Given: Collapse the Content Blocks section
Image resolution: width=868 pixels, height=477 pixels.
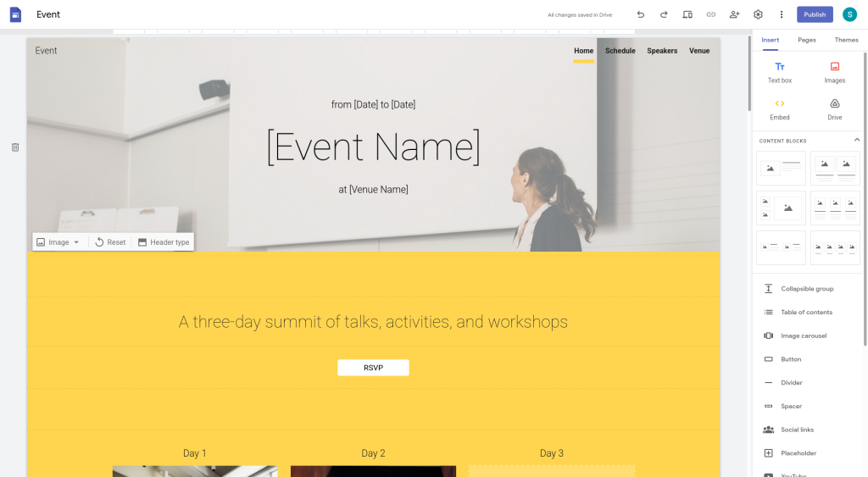Looking at the screenshot, I should [856, 140].
